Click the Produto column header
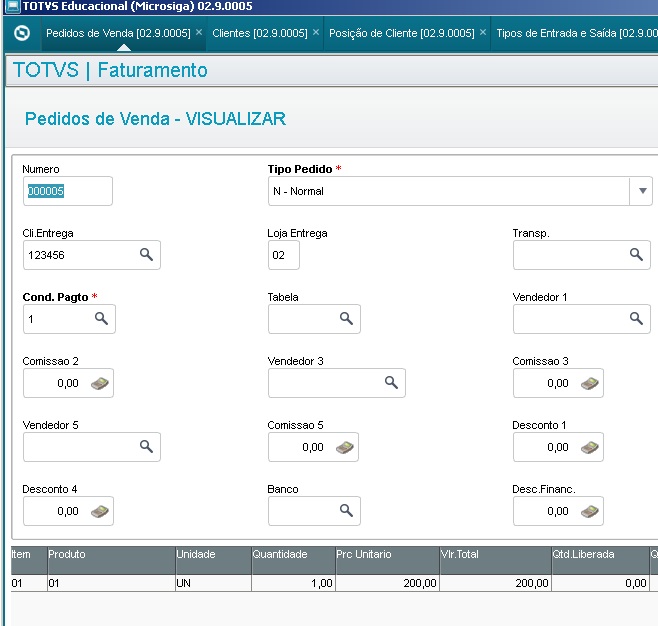The height and width of the screenshot is (626, 658). 111,561
